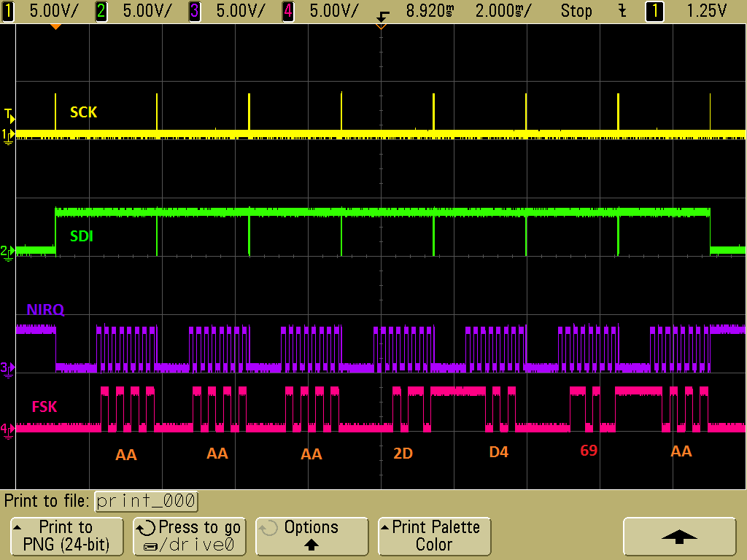Click the channel 3 5.00V/ scale readout
Viewport: 747px width, 560px height.
[x=240, y=11]
